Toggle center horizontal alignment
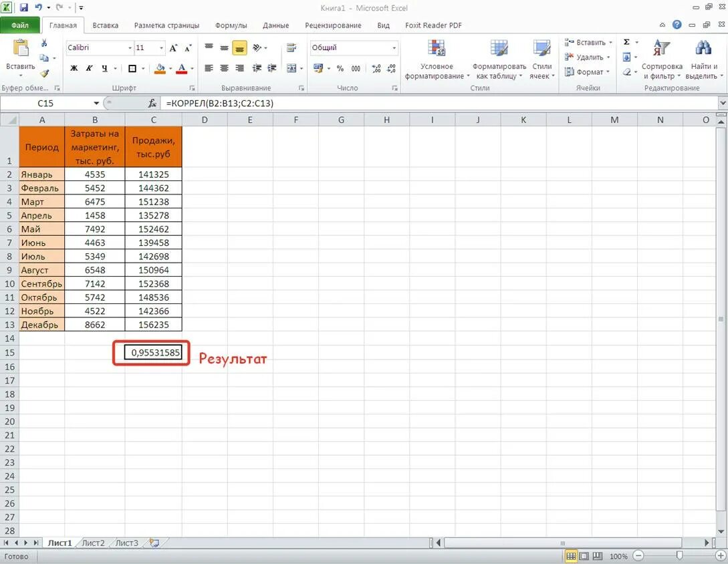Viewport: 728px width, 564px height. 224,69
